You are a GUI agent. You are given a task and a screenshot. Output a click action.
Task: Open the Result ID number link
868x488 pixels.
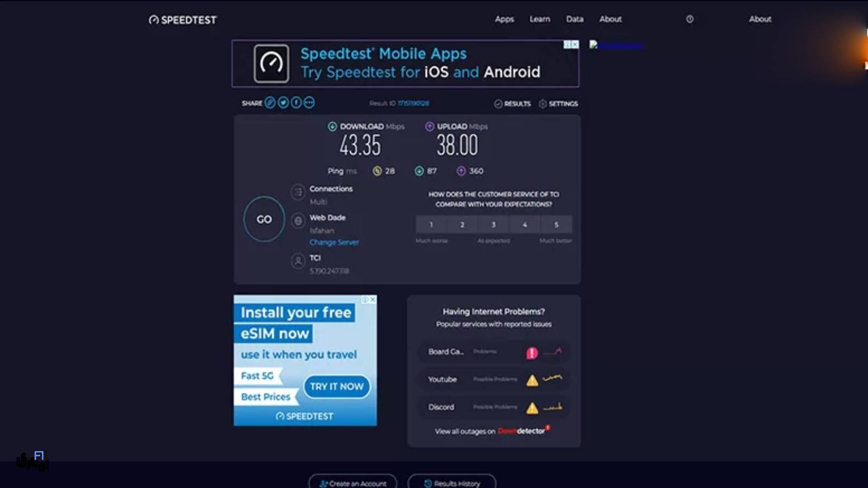(413, 103)
